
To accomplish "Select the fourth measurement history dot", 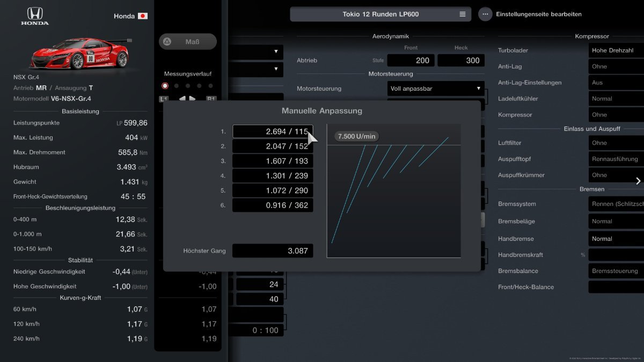I will [199, 86].
